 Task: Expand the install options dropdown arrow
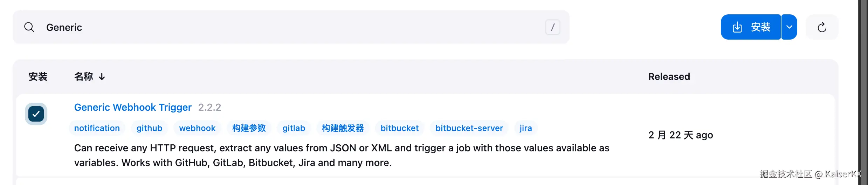(789, 27)
